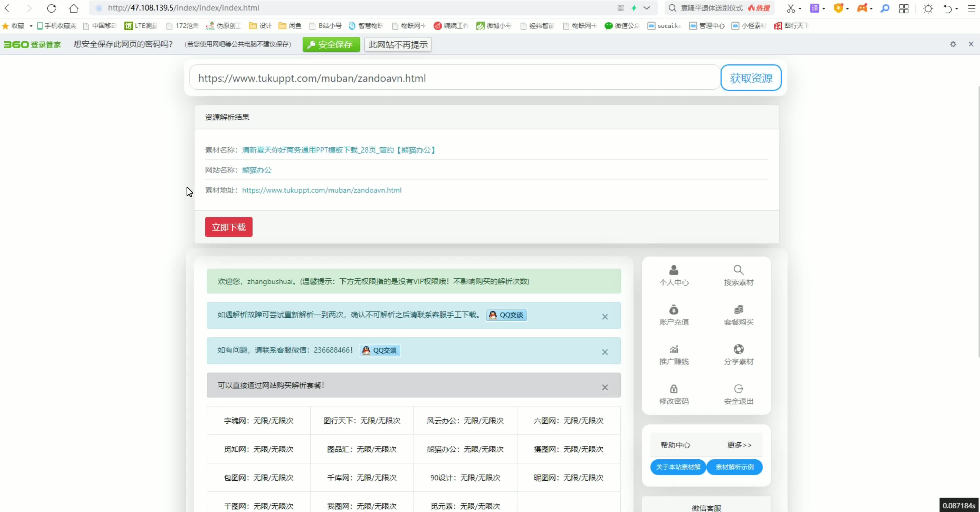Open the extensions grid icon
Image resolution: width=980 pixels, height=512 pixels.
click(x=904, y=8)
